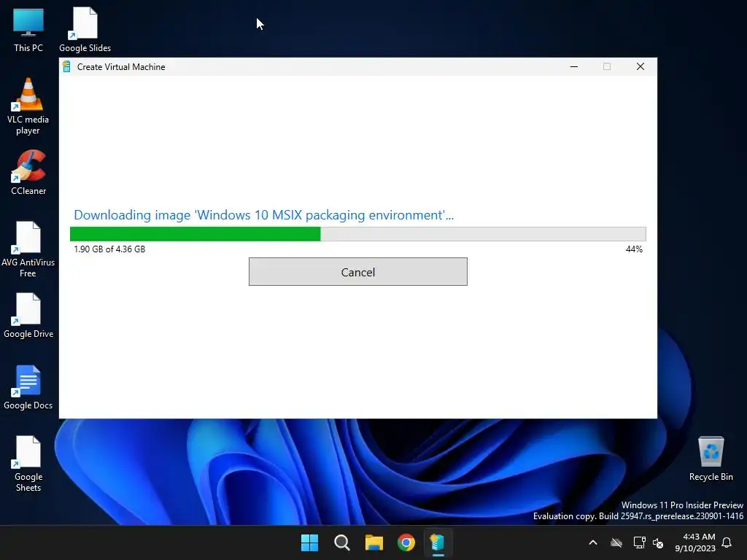
Task: Click the muted volume tray icon
Action: (x=659, y=542)
